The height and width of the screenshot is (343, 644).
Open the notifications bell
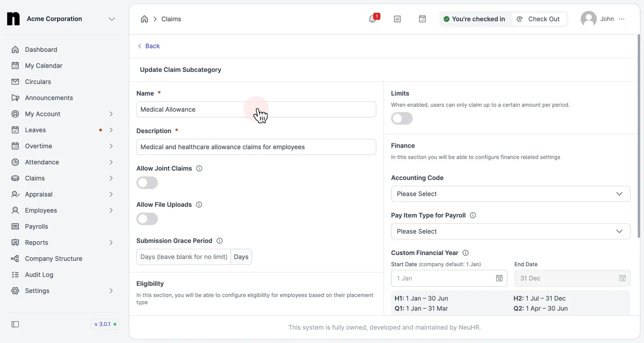372,19
